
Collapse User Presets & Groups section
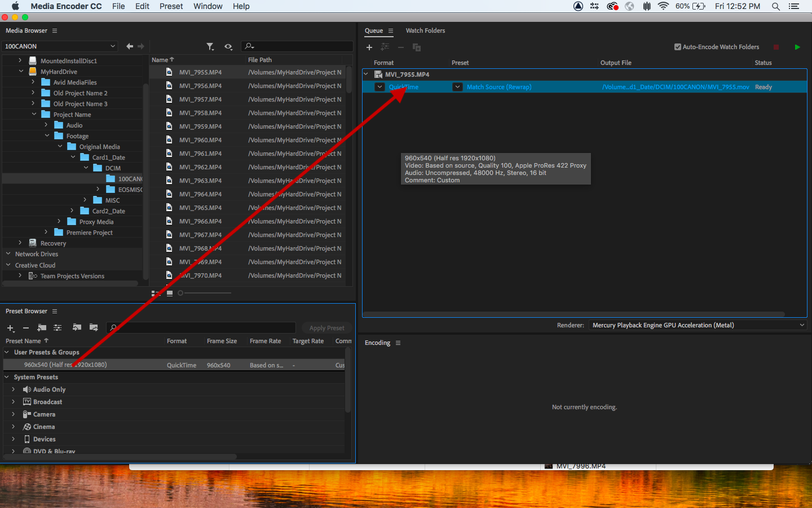pyautogui.click(x=7, y=352)
